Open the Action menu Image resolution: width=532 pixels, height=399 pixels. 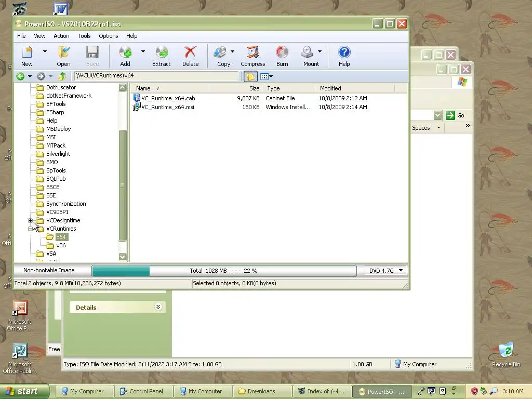61,36
